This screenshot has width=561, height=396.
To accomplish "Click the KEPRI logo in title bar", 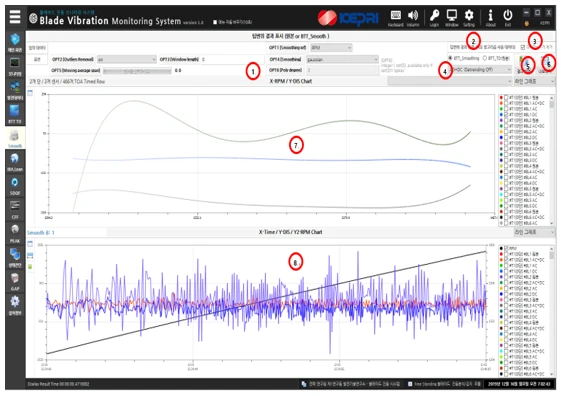I will (x=348, y=18).
